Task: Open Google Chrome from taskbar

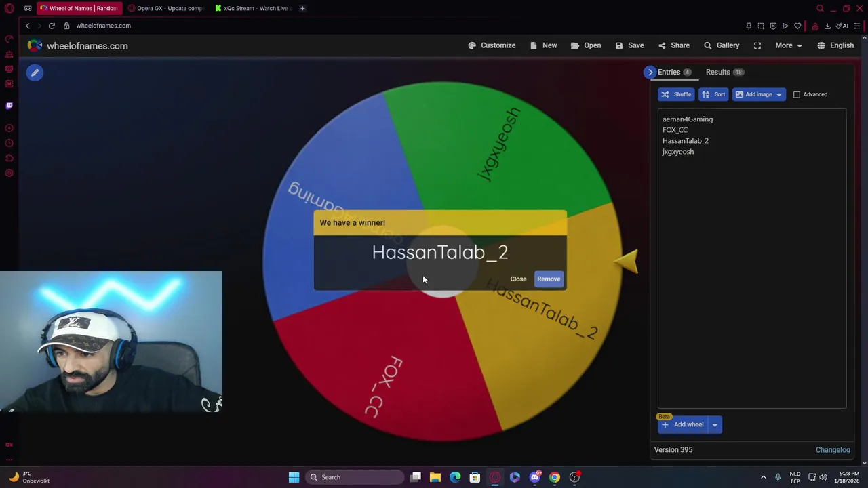Action: 555,477
